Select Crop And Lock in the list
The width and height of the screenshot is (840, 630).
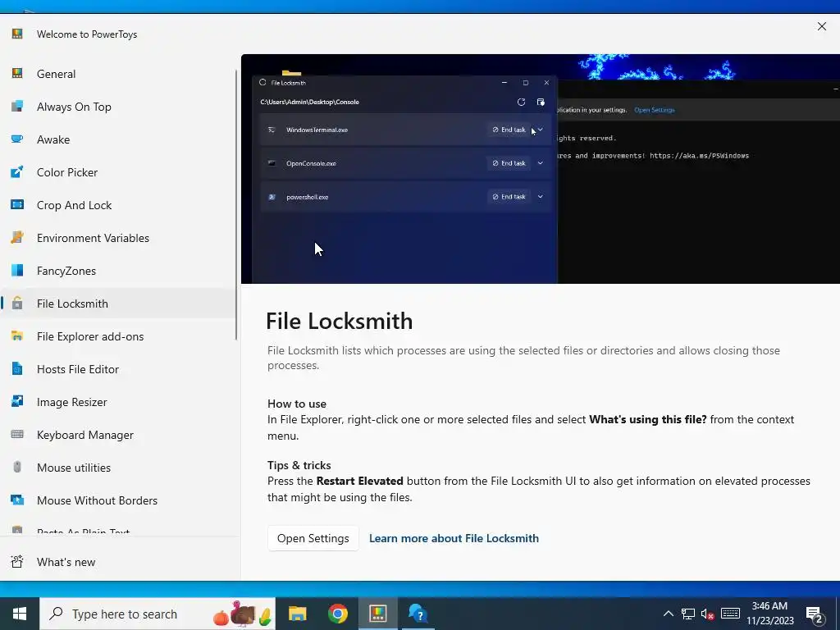tap(118, 204)
